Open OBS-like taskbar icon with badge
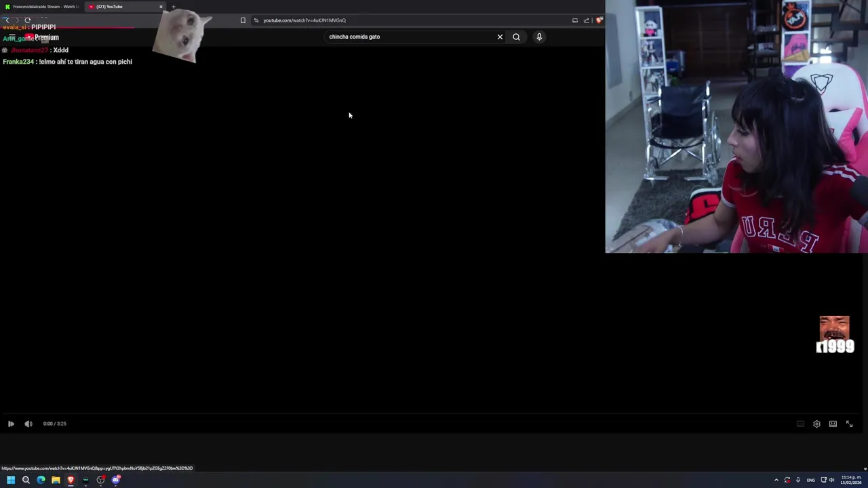The width and height of the screenshot is (868, 488). pos(100,480)
